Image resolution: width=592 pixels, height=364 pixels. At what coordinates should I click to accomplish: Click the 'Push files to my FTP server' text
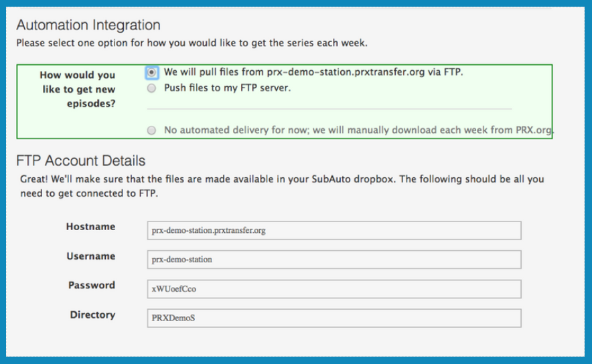(227, 88)
